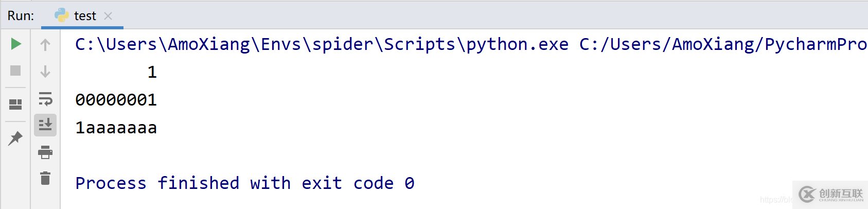
Task: Click the restore layout icon
Action: click(16, 104)
